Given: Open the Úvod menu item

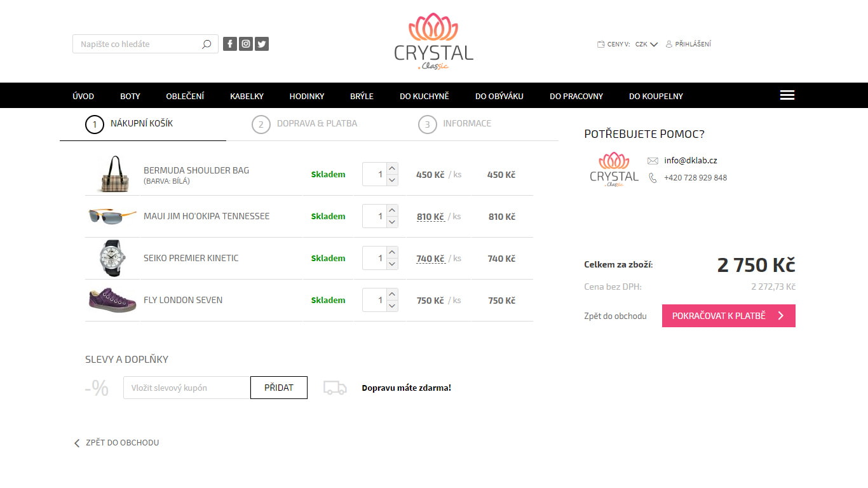Looking at the screenshot, I should [x=83, y=96].
